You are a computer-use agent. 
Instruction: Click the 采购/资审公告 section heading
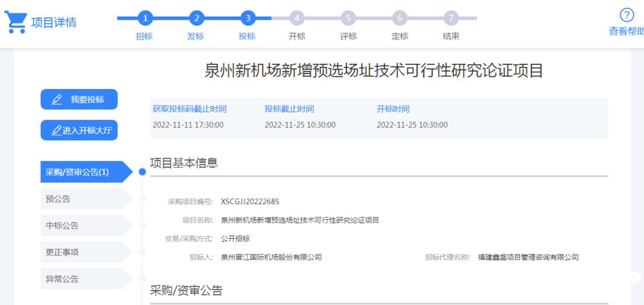[186, 291]
